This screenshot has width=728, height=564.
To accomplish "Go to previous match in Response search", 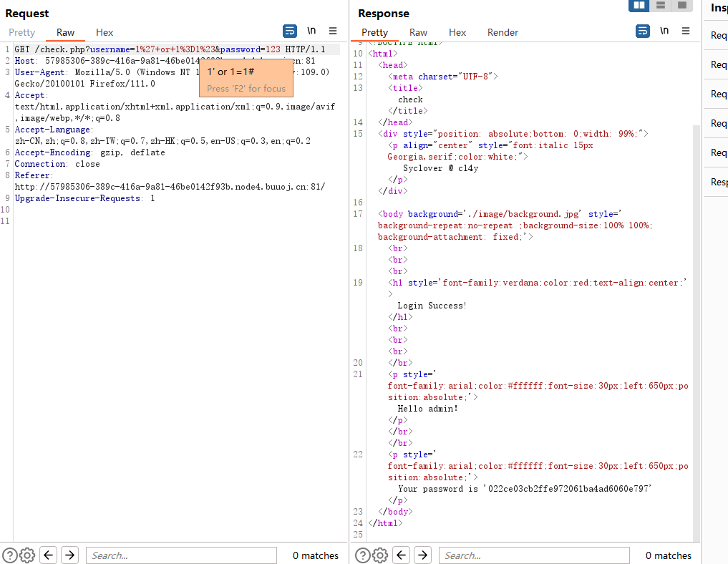I will [401, 555].
